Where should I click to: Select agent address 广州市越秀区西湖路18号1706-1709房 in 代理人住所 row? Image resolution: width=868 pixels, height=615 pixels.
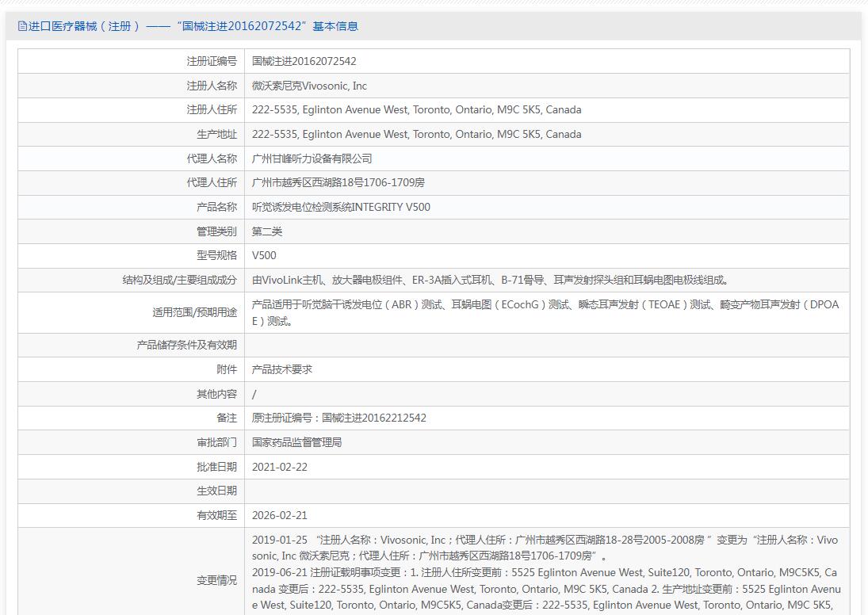pos(338,182)
